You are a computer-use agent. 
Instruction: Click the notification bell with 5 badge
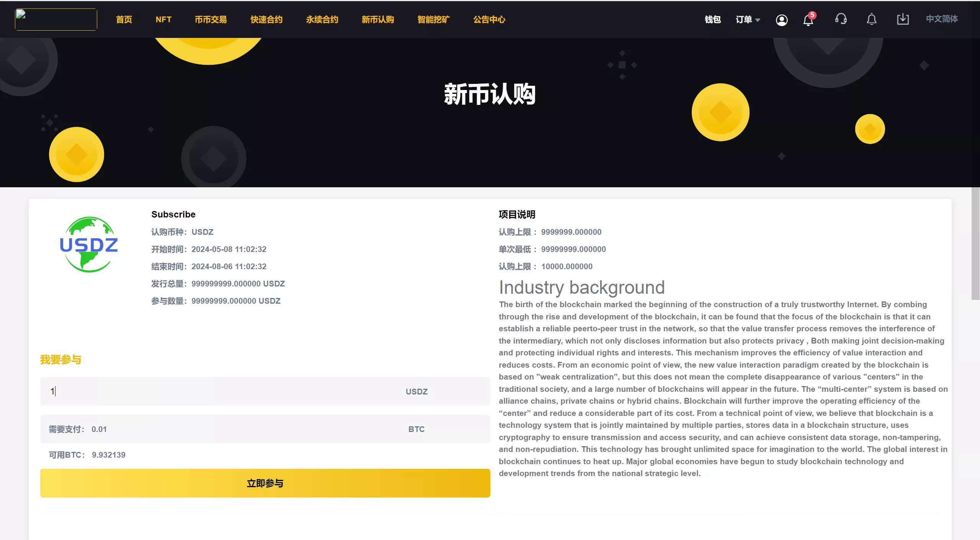pos(808,20)
